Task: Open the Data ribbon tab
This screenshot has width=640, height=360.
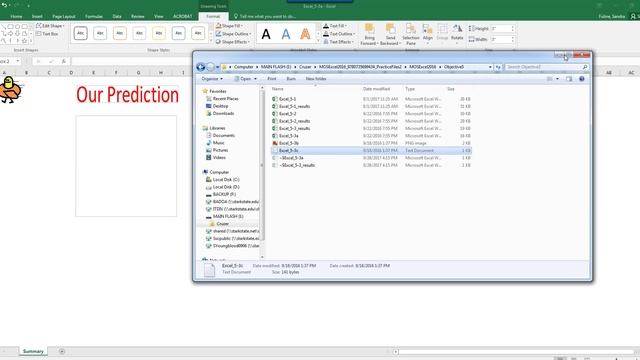Action: coord(117,16)
